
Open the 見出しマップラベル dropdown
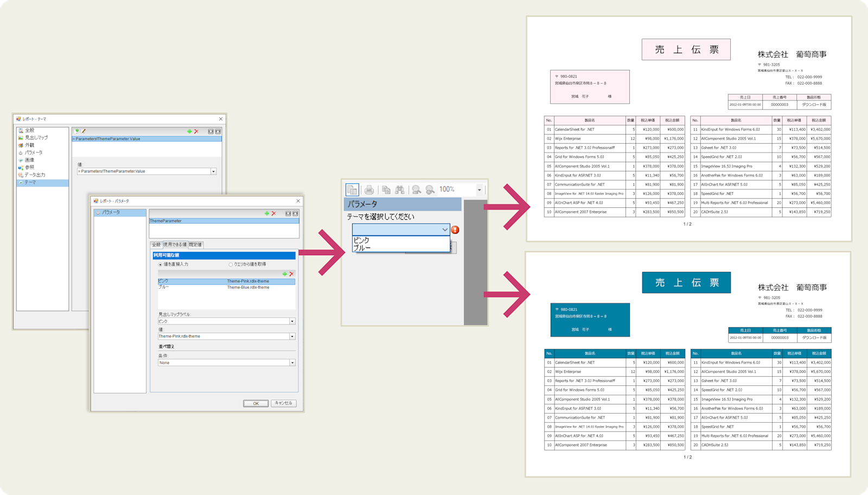tap(292, 321)
